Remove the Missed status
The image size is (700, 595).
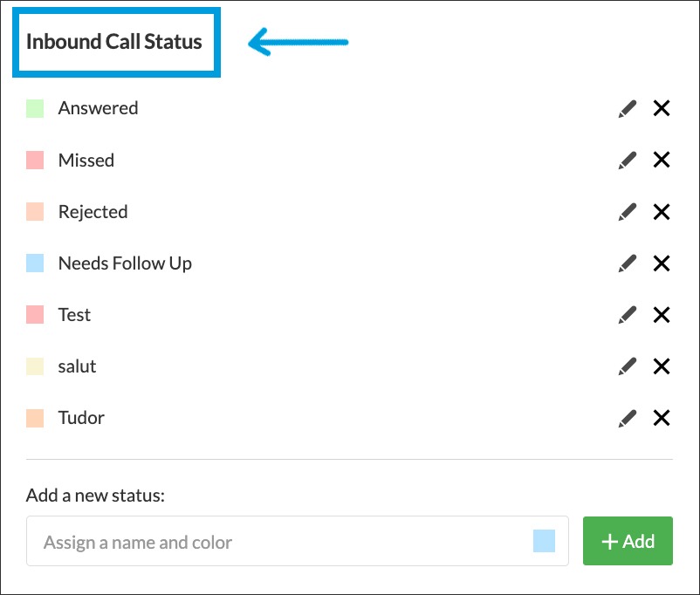pyautogui.click(x=662, y=161)
